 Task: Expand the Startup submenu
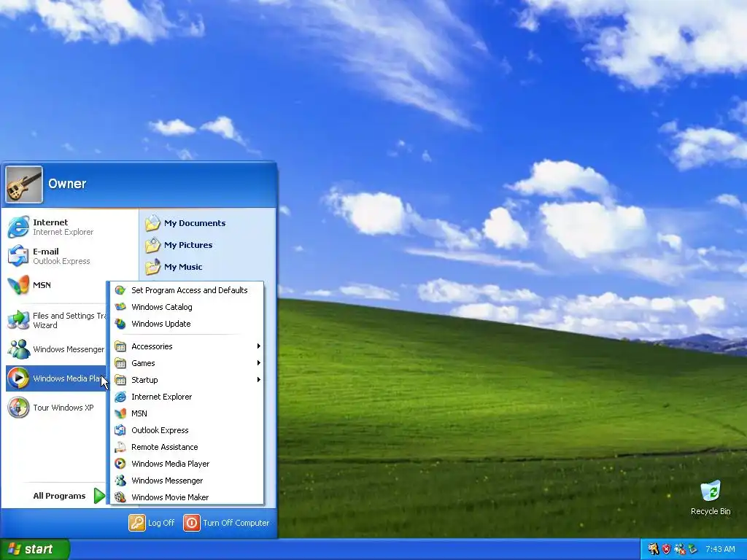[x=187, y=379]
